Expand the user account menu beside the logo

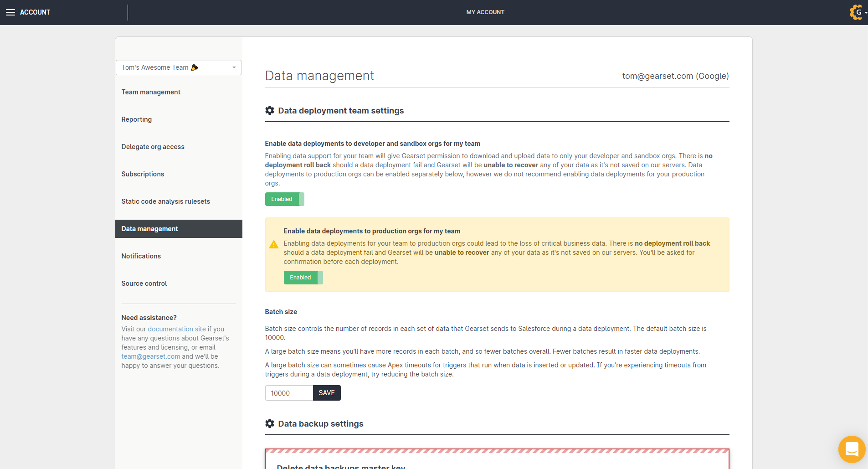click(866, 12)
